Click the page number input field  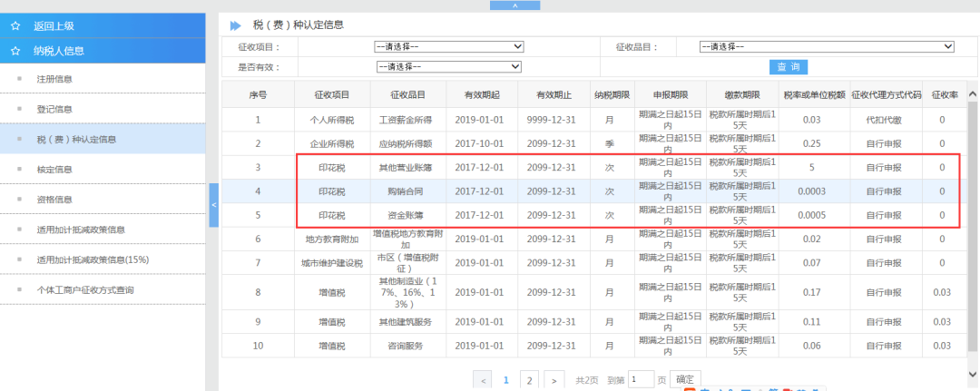pyautogui.click(x=641, y=379)
